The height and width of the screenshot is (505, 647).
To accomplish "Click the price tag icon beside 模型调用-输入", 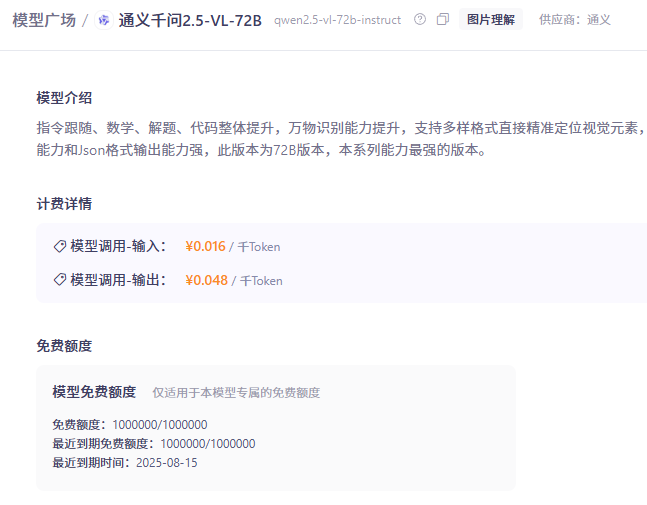I will [60, 246].
